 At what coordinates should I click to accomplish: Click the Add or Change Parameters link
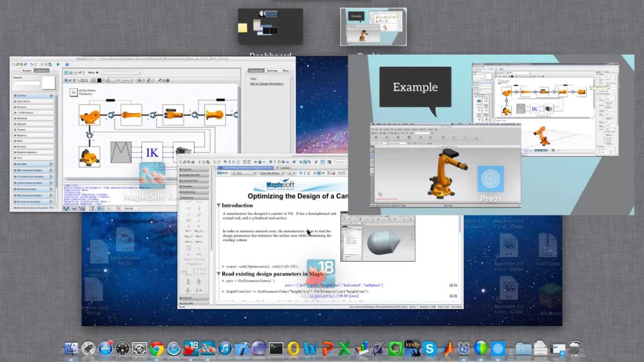pos(267,83)
